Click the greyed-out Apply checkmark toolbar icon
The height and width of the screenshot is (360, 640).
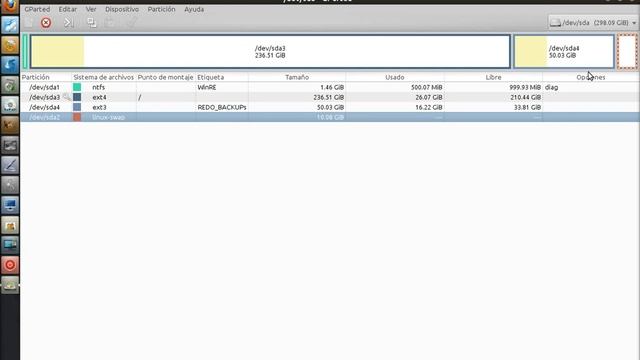pos(131,22)
